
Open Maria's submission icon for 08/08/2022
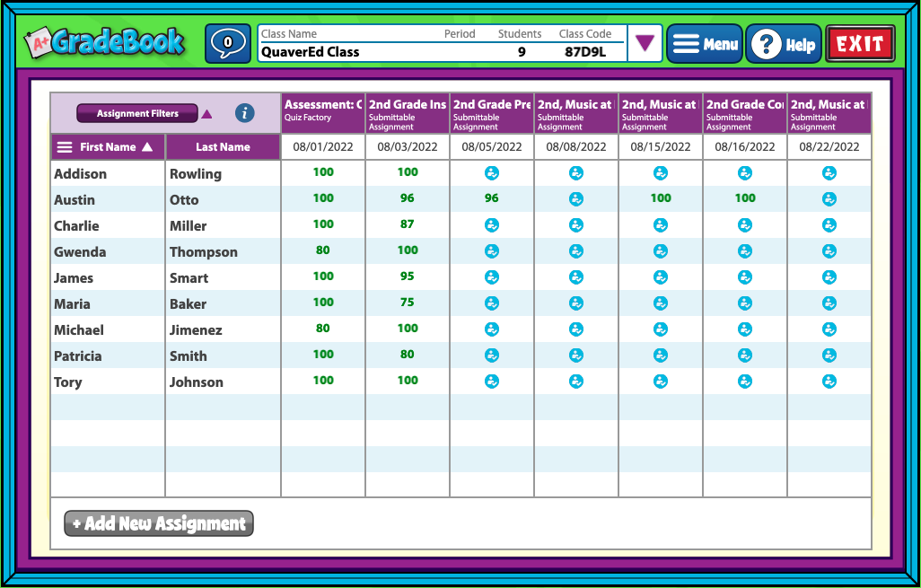(576, 303)
